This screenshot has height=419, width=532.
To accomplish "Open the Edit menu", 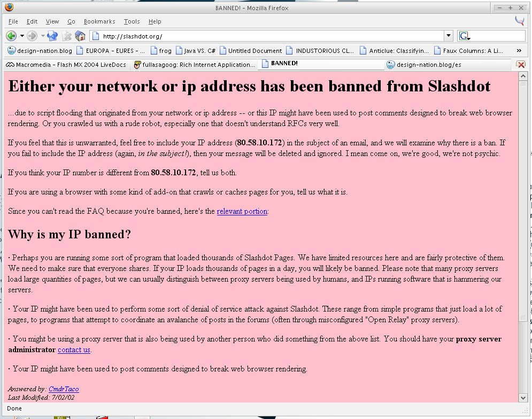I will [32, 21].
